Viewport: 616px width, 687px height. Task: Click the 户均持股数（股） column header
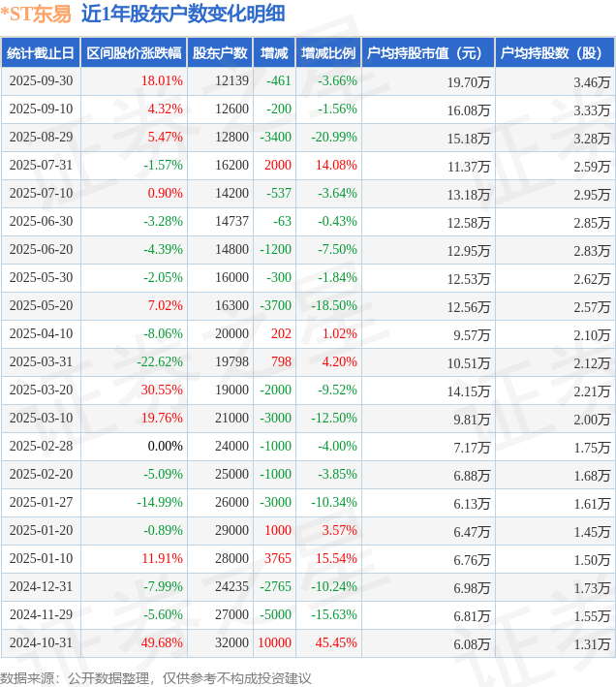point(554,53)
